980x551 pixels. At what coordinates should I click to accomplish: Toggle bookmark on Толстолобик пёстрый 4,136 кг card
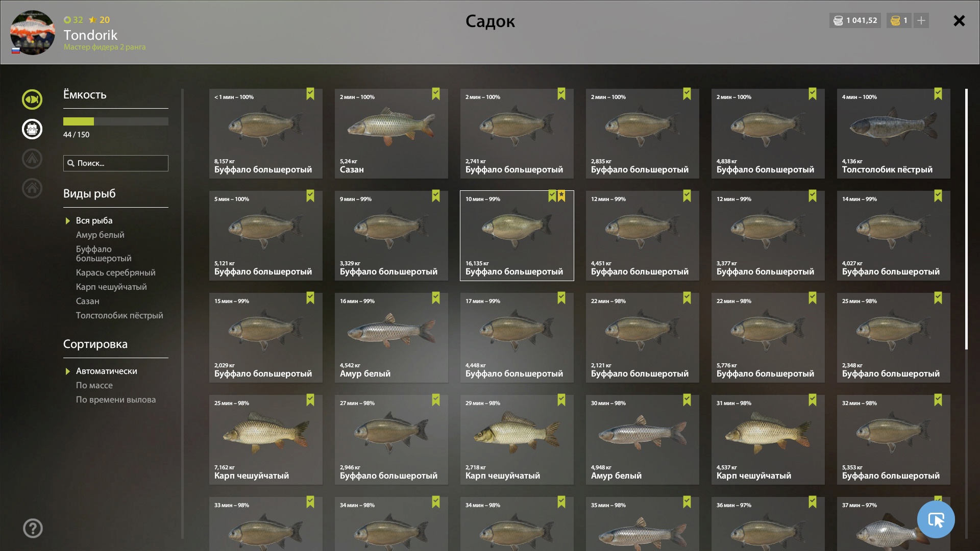[938, 94]
